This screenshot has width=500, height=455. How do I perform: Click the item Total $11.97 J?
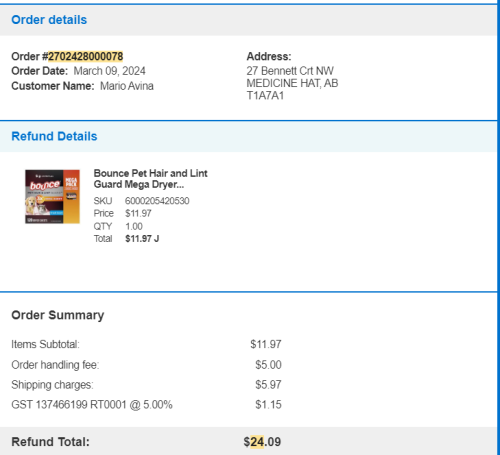pos(142,239)
